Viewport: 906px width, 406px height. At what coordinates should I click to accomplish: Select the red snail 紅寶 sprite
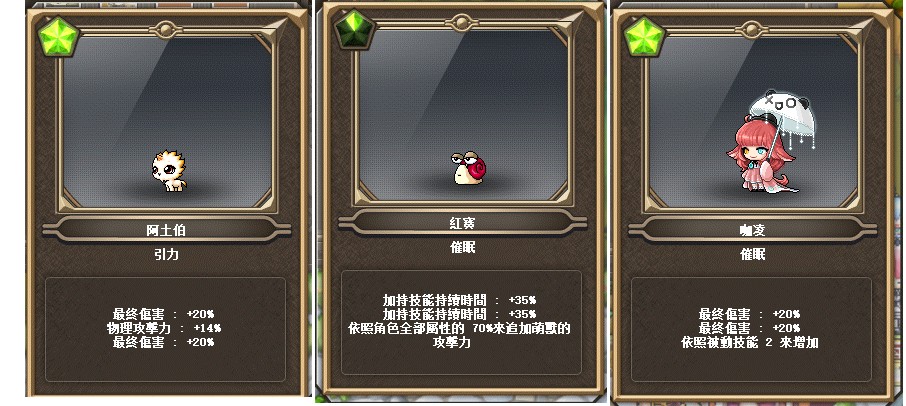[469, 167]
